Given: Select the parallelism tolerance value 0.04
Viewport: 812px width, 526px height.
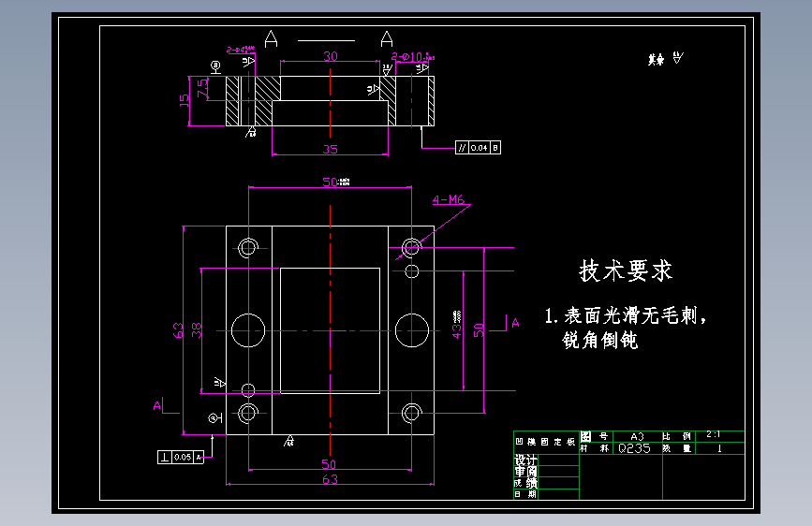Looking at the screenshot, I should 479,148.
